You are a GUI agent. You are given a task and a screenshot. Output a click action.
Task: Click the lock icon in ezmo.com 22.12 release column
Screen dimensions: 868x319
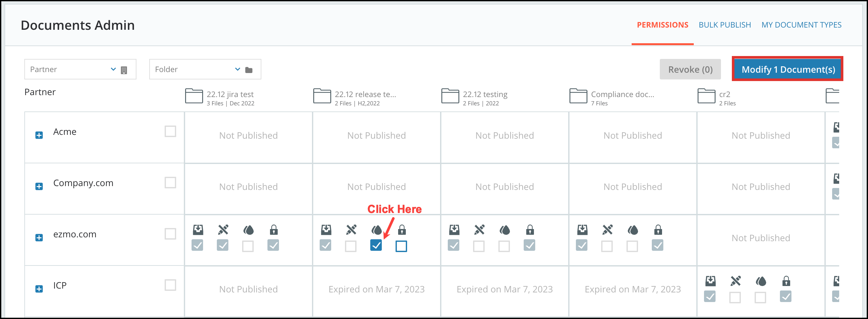pos(402,230)
